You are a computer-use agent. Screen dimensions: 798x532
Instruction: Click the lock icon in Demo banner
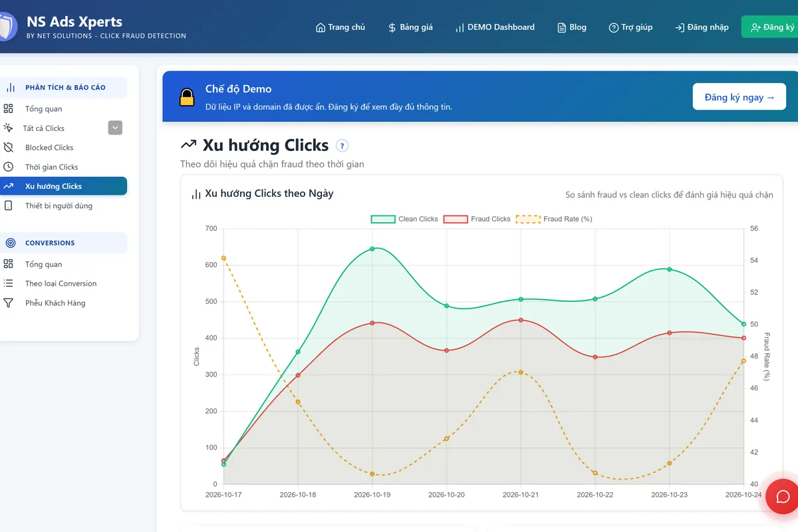pyautogui.click(x=187, y=97)
